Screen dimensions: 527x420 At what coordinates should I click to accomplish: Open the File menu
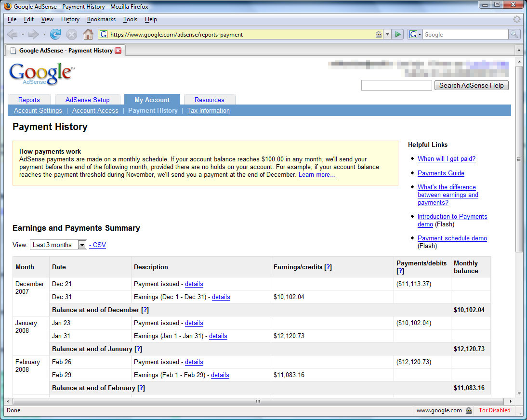[12, 19]
